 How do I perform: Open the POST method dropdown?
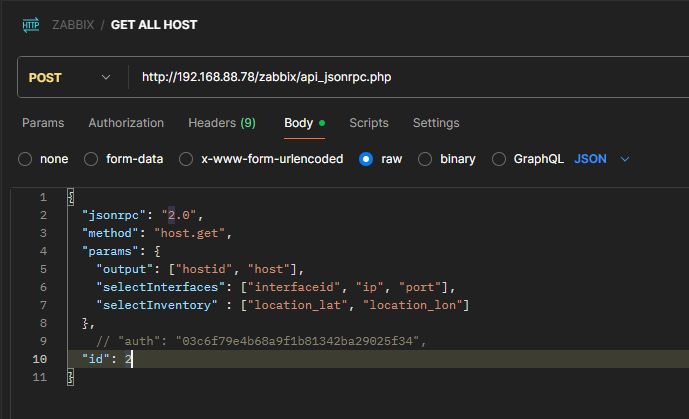pyautogui.click(x=70, y=77)
